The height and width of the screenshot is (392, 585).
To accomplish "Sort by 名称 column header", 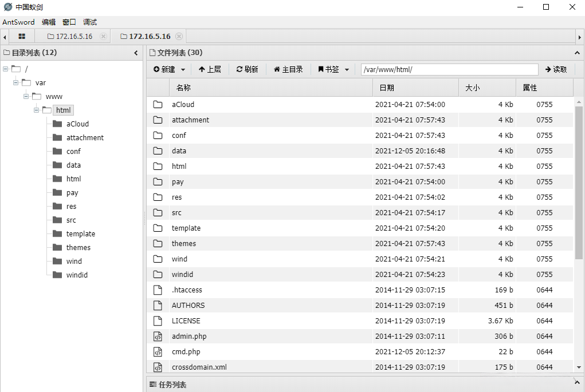I will pyautogui.click(x=271, y=88).
